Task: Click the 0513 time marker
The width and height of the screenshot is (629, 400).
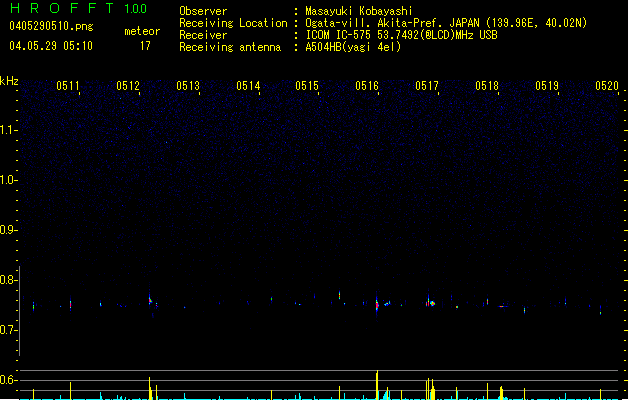Action: click(188, 86)
